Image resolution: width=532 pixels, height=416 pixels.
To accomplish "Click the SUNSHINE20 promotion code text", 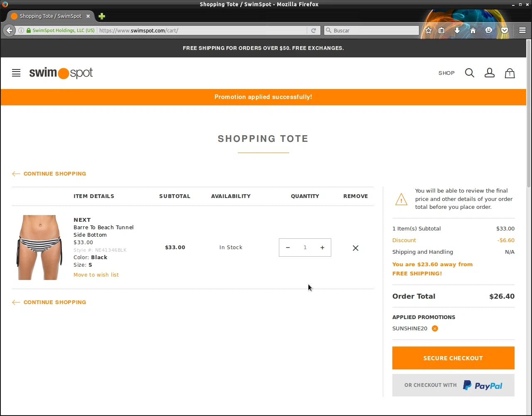I will point(410,328).
